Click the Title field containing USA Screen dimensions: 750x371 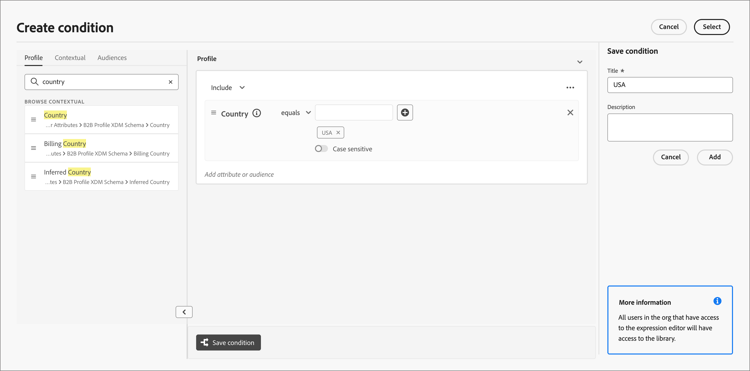pos(670,85)
